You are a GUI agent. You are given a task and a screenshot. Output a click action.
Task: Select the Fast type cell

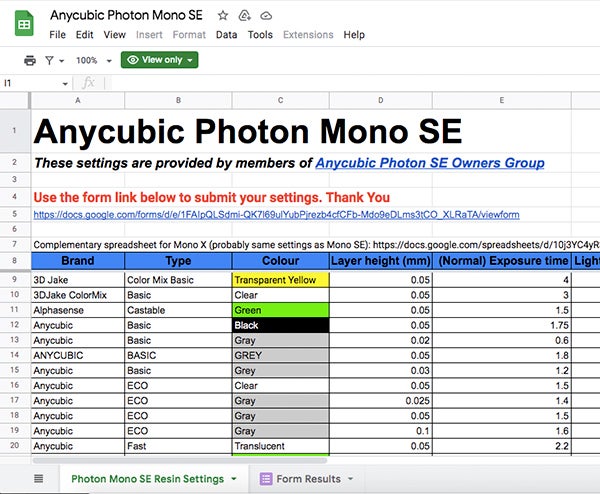click(x=178, y=446)
